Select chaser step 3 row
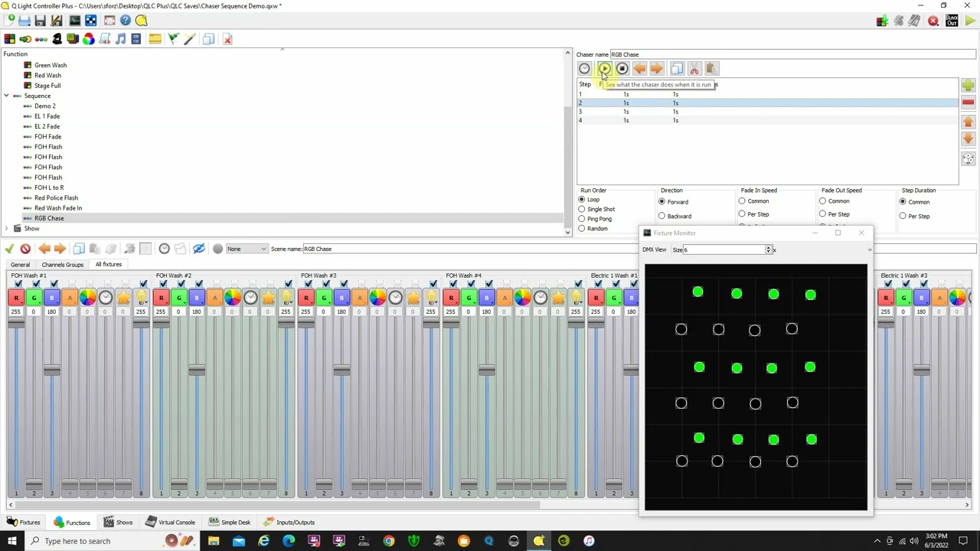Image resolution: width=980 pixels, height=551 pixels. point(767,112)
